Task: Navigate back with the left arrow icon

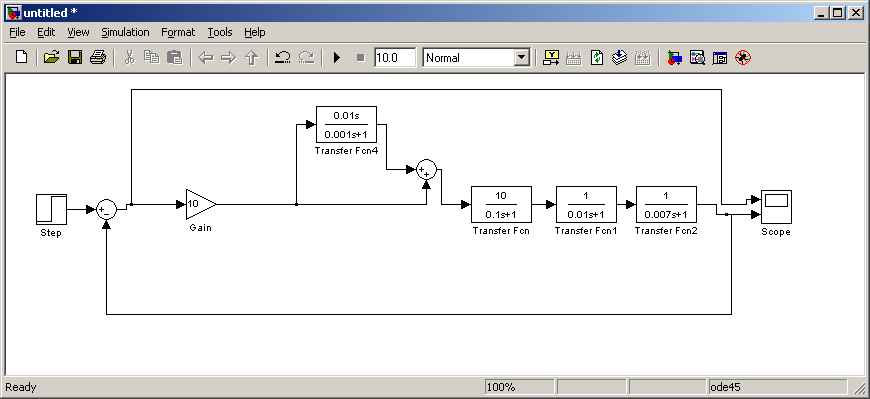Action: (x=206, y=57)
